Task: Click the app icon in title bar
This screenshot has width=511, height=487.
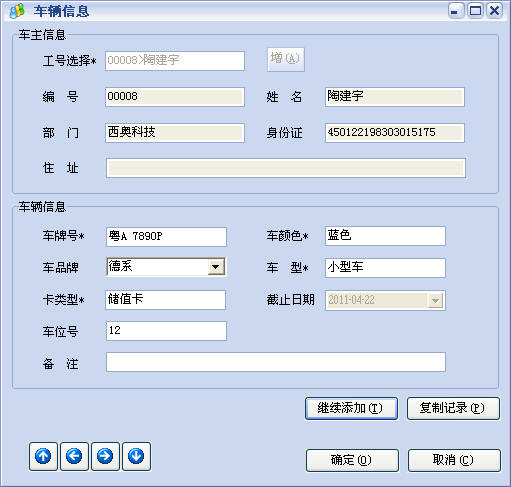Action: coord(17,11)
